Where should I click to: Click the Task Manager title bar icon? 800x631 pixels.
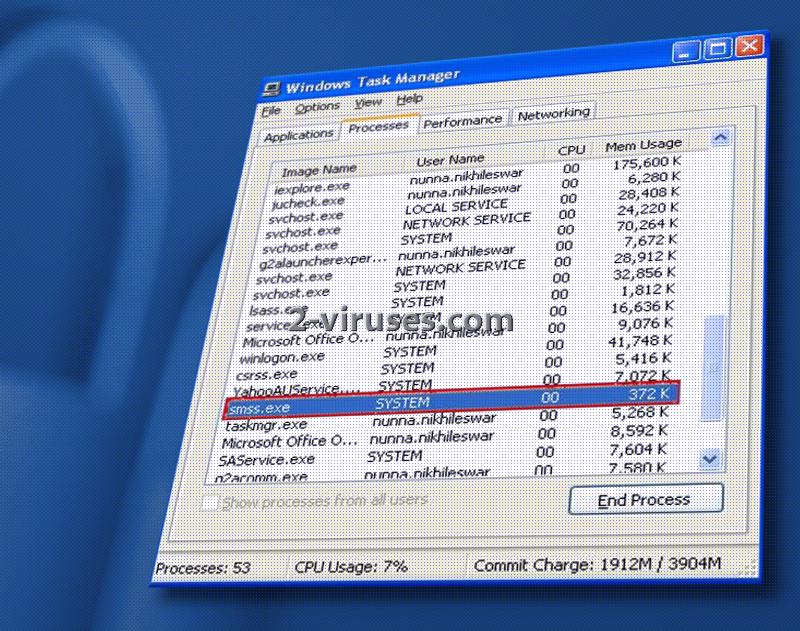click(272, 89)
